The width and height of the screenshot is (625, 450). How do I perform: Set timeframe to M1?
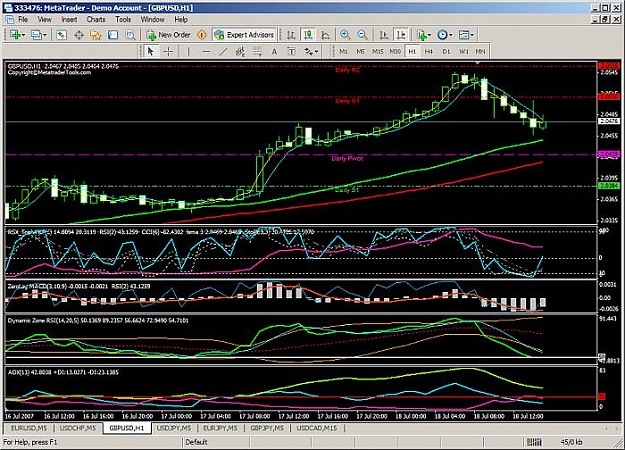(x=343, y=51)
